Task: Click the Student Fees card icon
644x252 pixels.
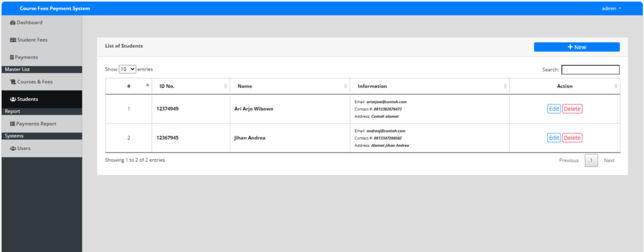Action: [13, 40]
